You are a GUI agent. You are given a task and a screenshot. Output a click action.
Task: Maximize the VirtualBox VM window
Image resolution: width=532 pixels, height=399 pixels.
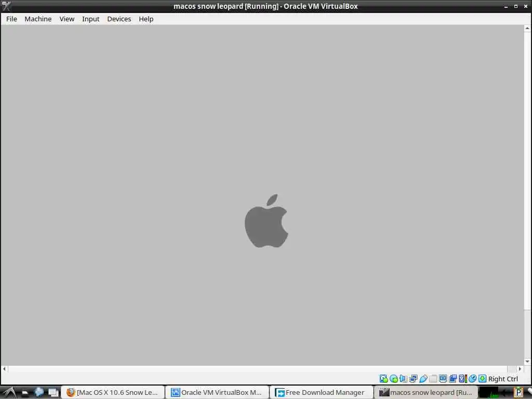pos(516,6)
